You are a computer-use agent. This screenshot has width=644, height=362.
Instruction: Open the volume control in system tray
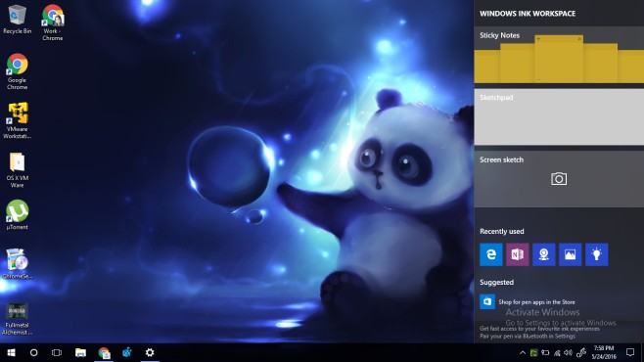[568, 352]
